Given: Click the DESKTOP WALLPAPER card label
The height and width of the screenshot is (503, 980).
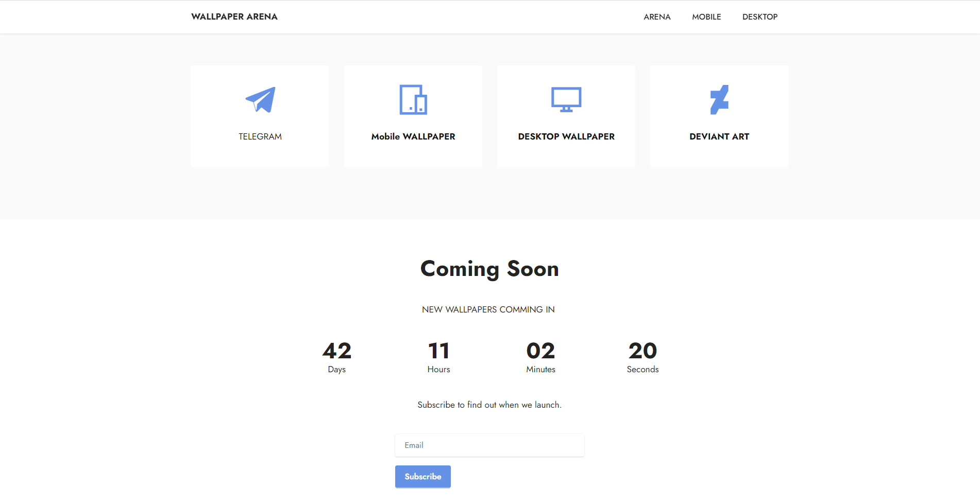Looking at the screenshot, I should [566, 136].
